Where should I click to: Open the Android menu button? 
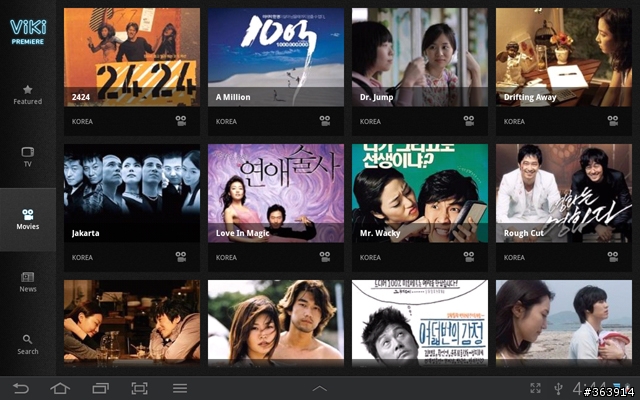coord(180,388)
